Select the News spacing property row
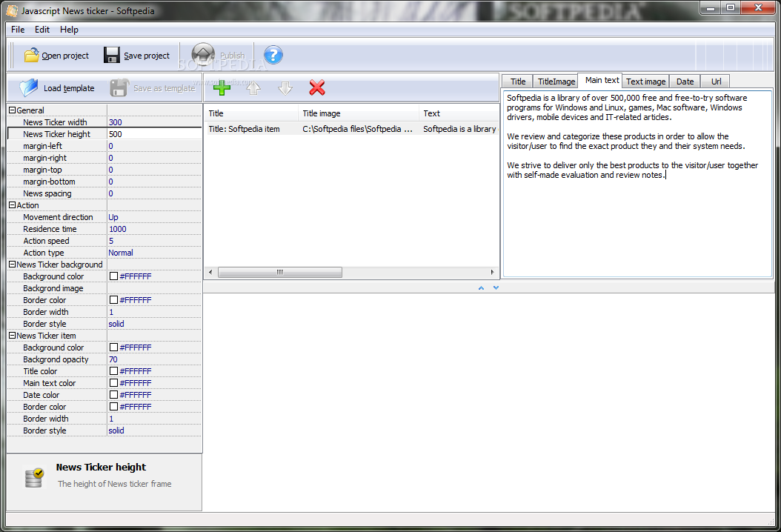The image size is (781, 532). tap(104, 193)
